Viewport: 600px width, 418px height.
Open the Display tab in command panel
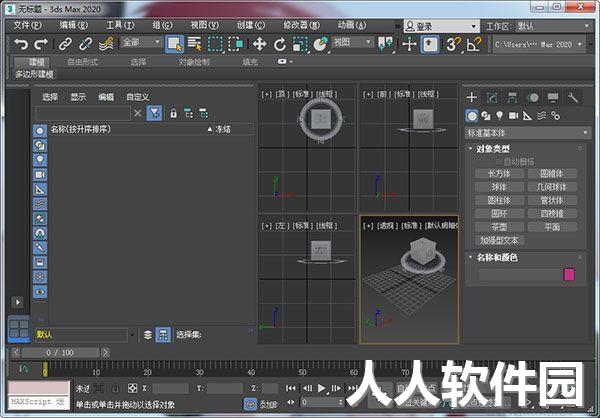(x=553, y=98)
